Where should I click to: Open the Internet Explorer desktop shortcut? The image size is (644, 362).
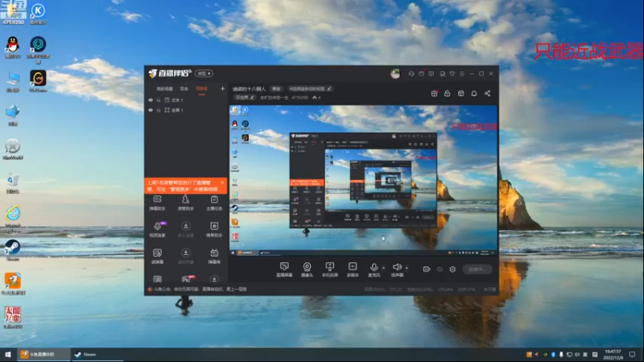tap(13, 219)
